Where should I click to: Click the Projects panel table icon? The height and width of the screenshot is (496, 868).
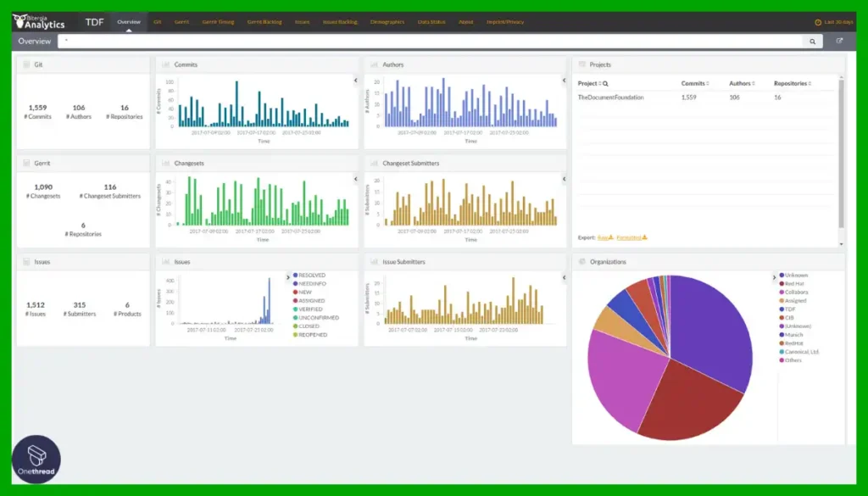click(x=581, y=64)
